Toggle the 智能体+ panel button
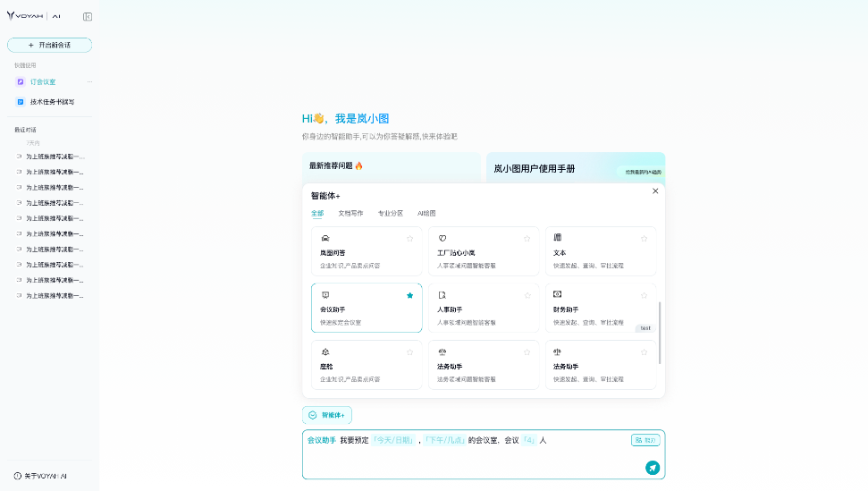 point(327,415)
